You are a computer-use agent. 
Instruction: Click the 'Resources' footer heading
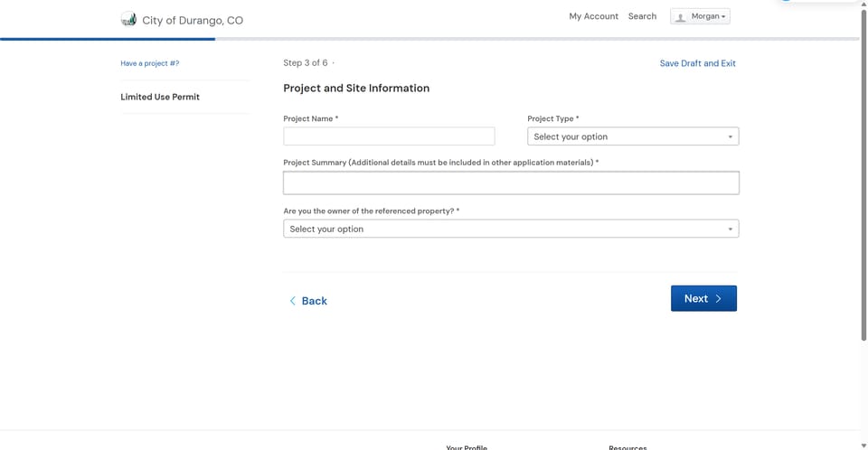627,447
